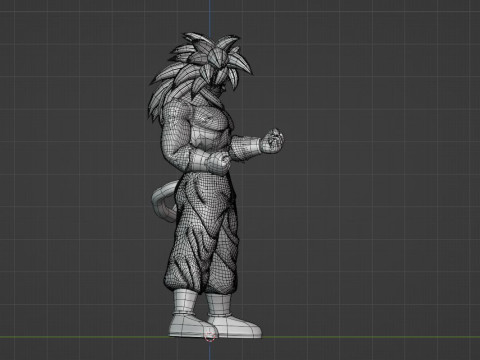Click the 3D cursor at the character's feet
Screen dimensions: 480x360
210,336
